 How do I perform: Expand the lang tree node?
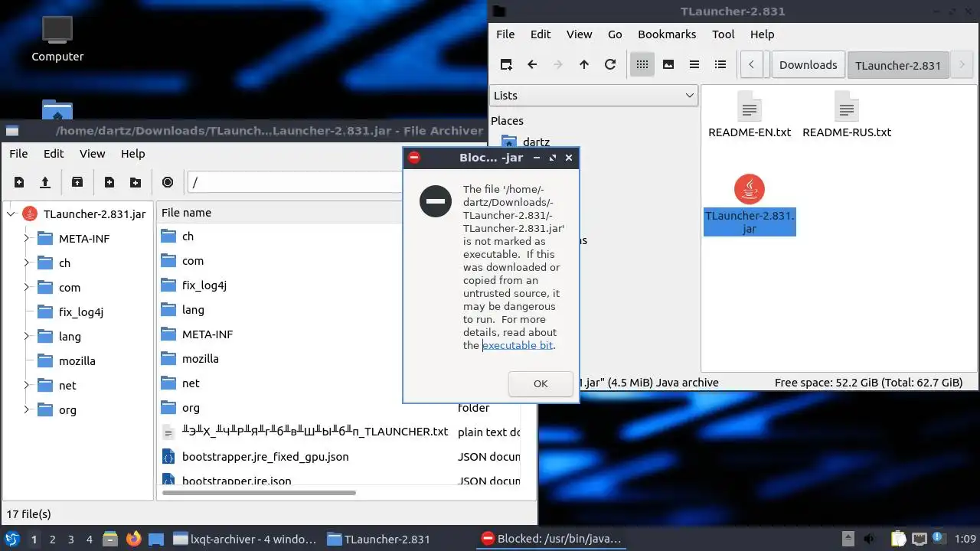(x=27, y=337)
